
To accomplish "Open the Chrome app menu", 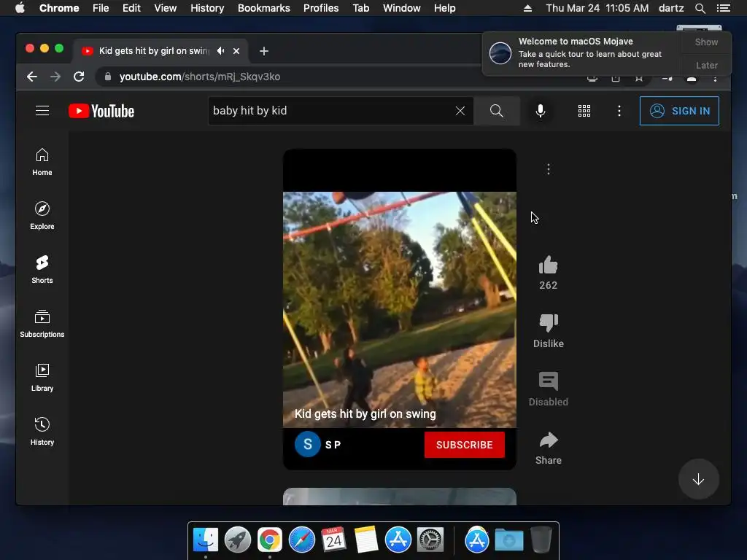I will [x=59, y=8].
